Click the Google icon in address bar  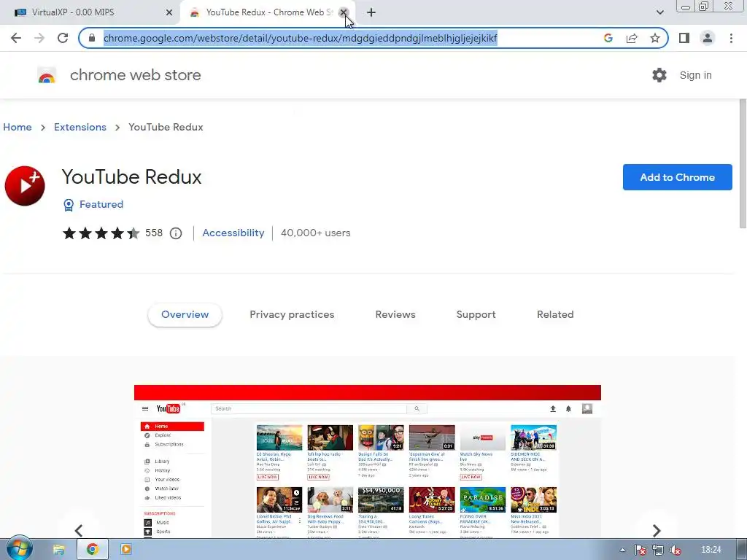pos(608,38)
